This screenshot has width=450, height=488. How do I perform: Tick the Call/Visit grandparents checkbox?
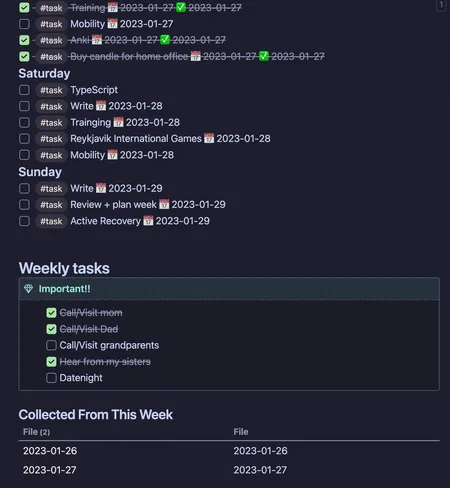click(51, 345)
